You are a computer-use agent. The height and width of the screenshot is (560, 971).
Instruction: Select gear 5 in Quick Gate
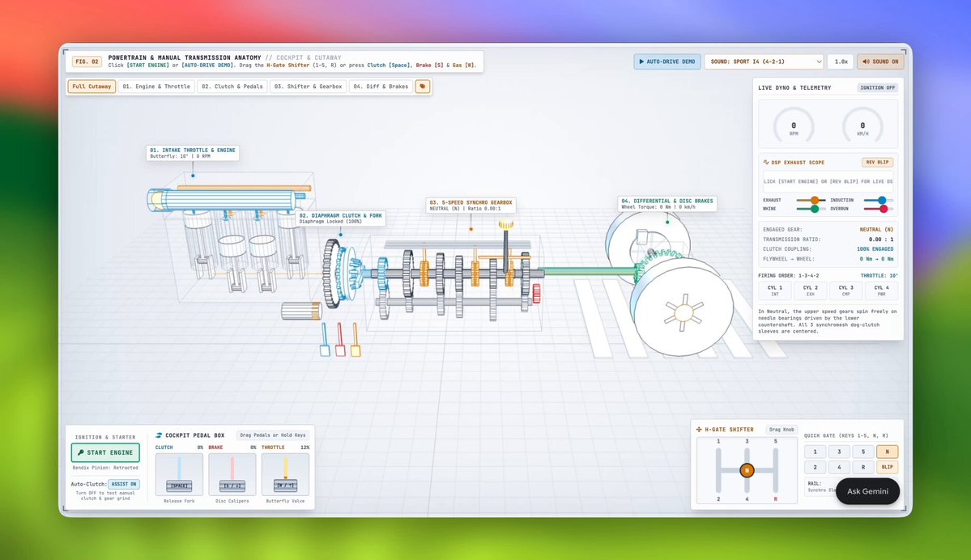[863, 452]
